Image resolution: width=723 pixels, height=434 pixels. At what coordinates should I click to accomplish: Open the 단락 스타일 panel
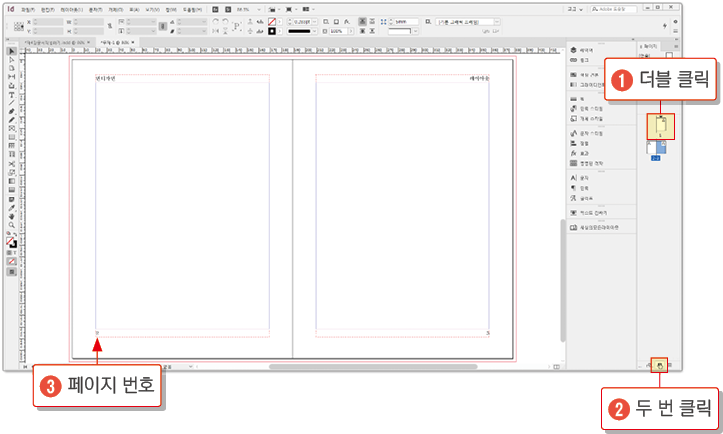pyautogui.click(x=587, y=108)
